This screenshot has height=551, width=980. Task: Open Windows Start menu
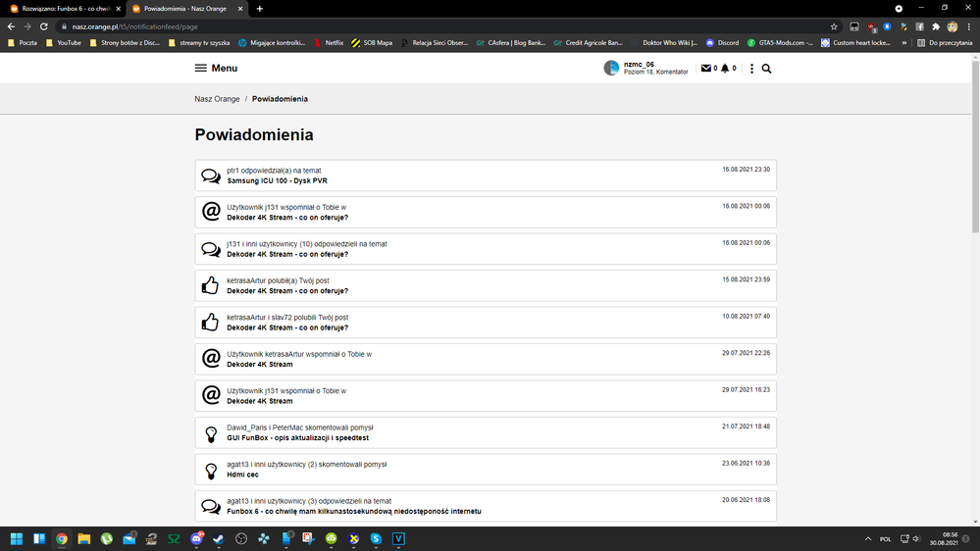tap(17, 538)
